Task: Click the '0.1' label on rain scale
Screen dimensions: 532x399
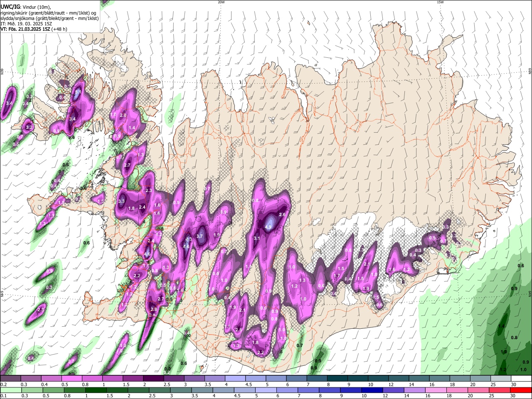Action: click(x=3, y=396)
